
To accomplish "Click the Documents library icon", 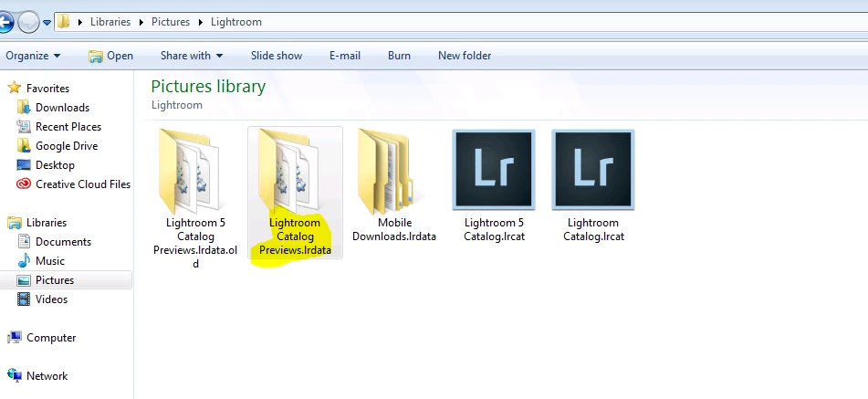I will [24, 241].
